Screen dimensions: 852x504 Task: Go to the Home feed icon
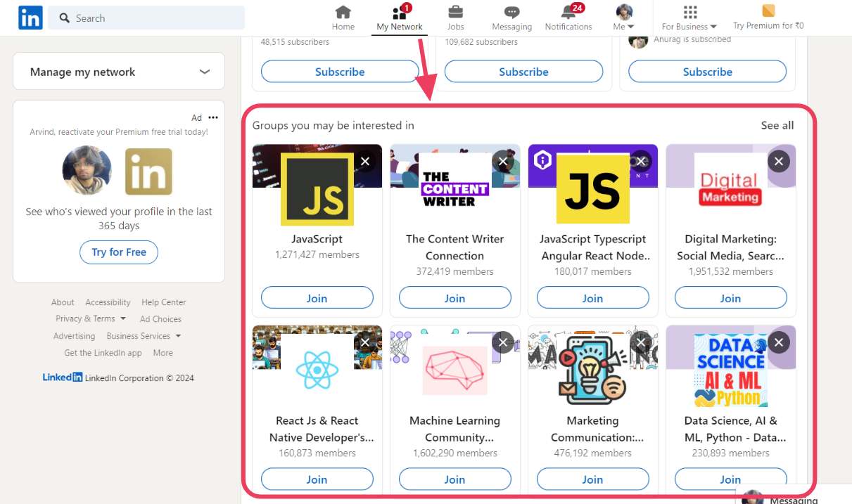pos(343,12)
